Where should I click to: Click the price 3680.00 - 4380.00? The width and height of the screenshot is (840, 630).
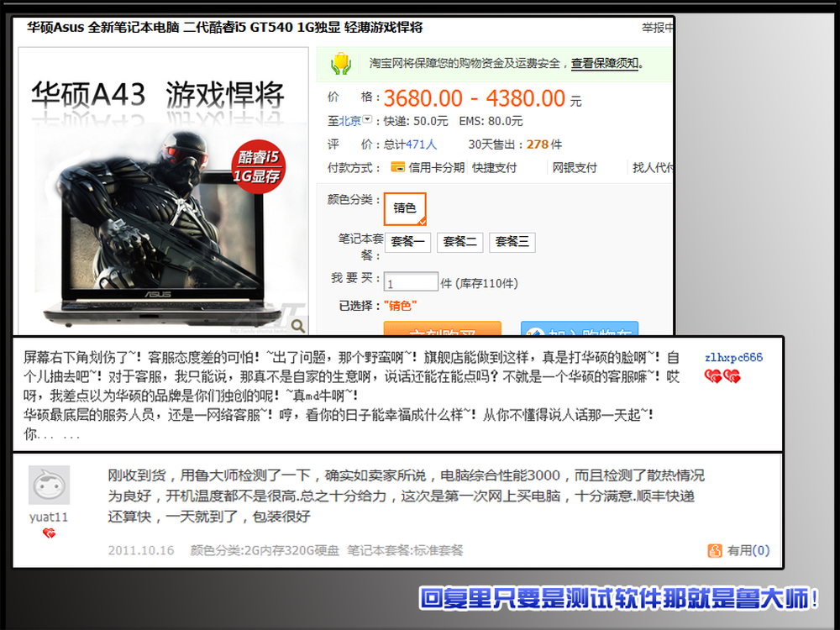click(x=474, y=98)
